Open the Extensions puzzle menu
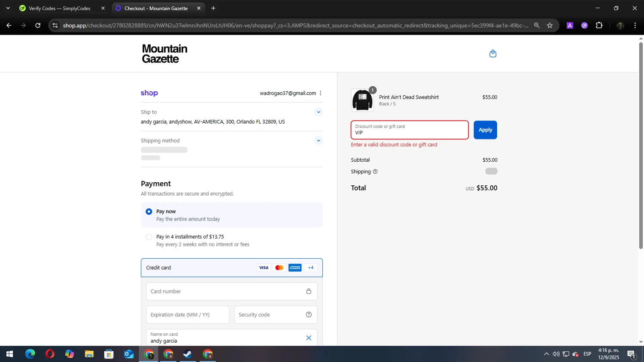The image size is (644, 362). 599,25
